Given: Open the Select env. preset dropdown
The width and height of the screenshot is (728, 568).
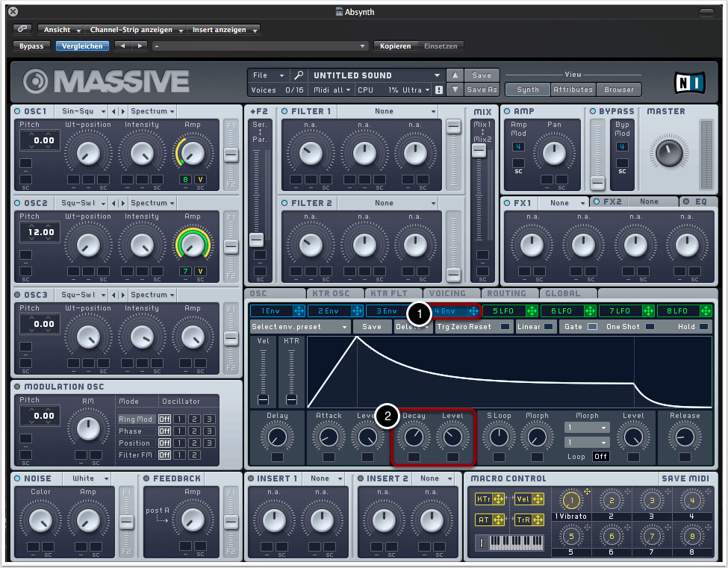Looking at the screenshot, I should (x=299, y=327).
